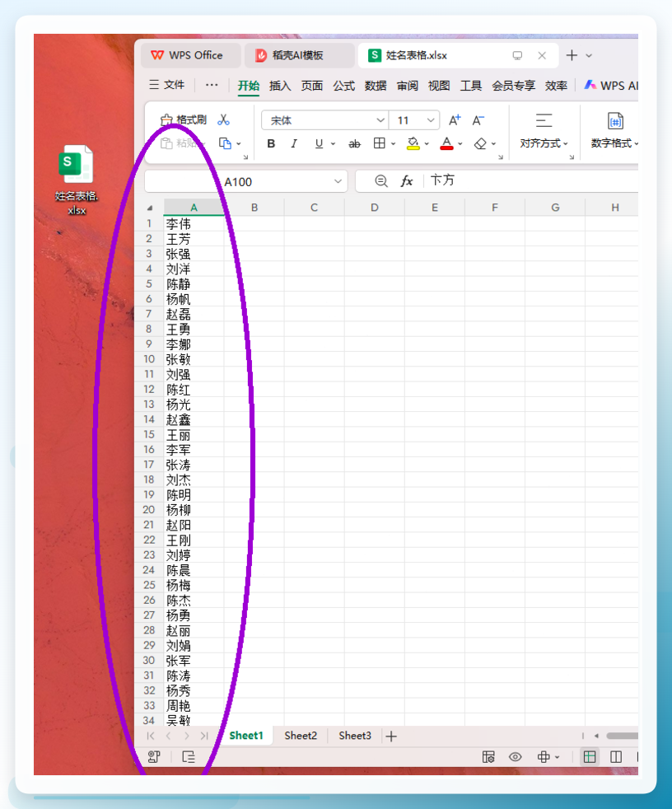Expand the borders style dropdown arrow

[393, 144]
